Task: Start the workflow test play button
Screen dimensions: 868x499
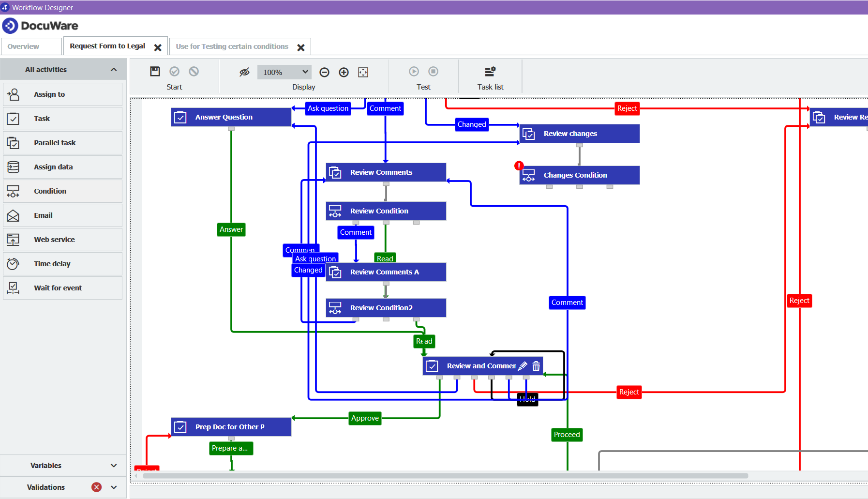Action: (414, 72)
